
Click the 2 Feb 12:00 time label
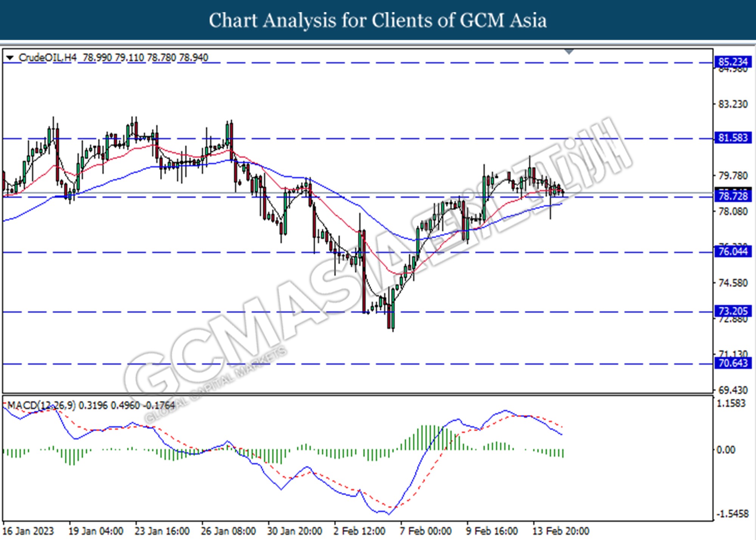point(359,531)
